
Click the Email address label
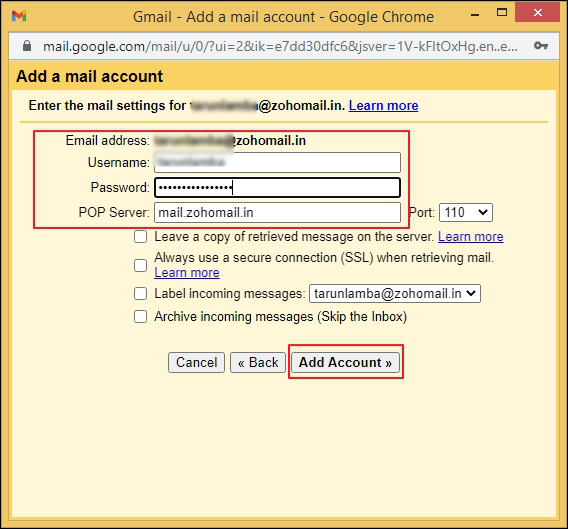pos(108,141)
